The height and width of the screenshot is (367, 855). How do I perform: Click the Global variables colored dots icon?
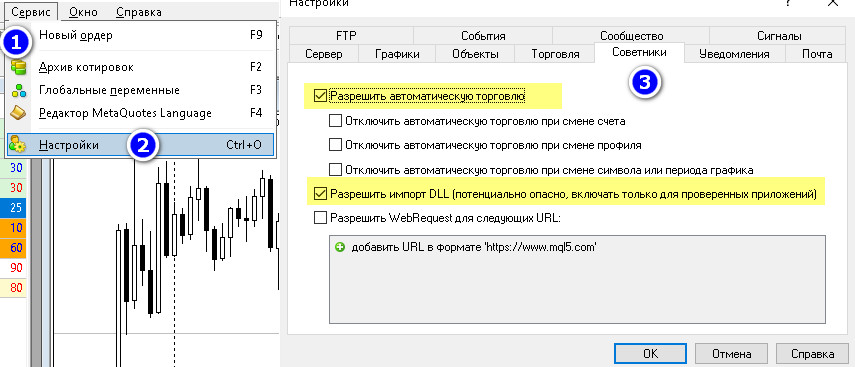click(19, 90)
